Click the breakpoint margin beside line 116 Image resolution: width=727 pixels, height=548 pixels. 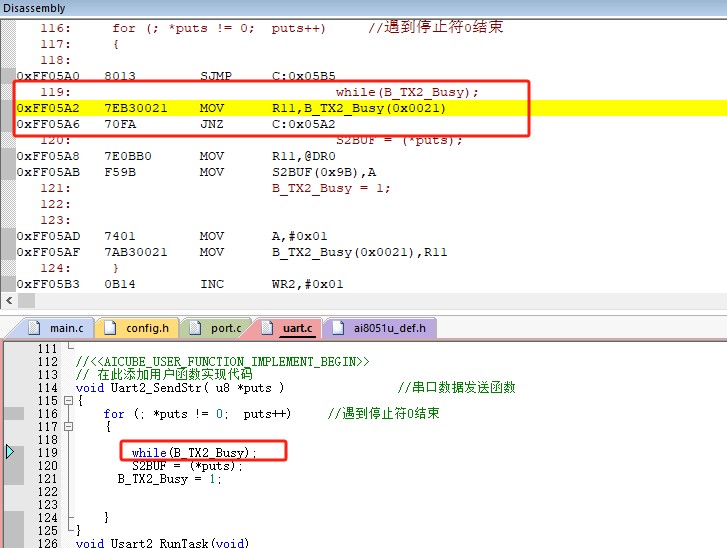(x=14, y=414)
